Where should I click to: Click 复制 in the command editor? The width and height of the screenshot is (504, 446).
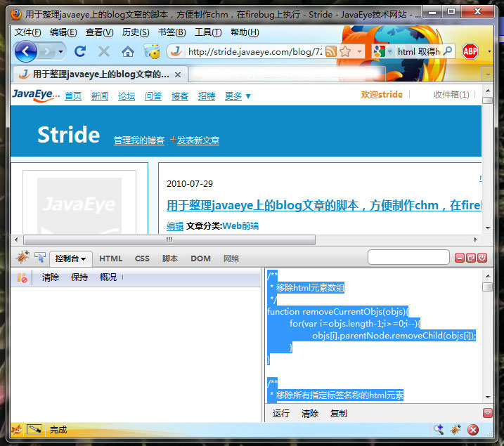(x=339, y=414)
